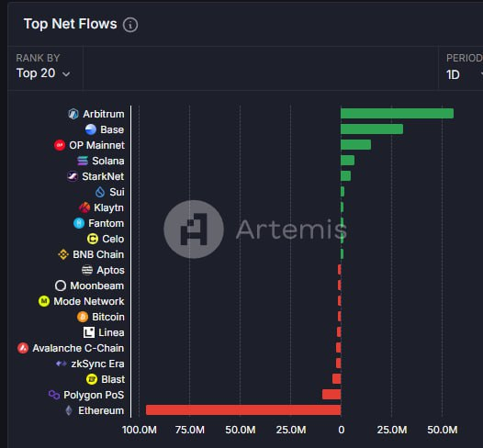Viewport: 483px width, 448px height.
Task: Click the Polygon PoS red bar
Action: point(331,395)
